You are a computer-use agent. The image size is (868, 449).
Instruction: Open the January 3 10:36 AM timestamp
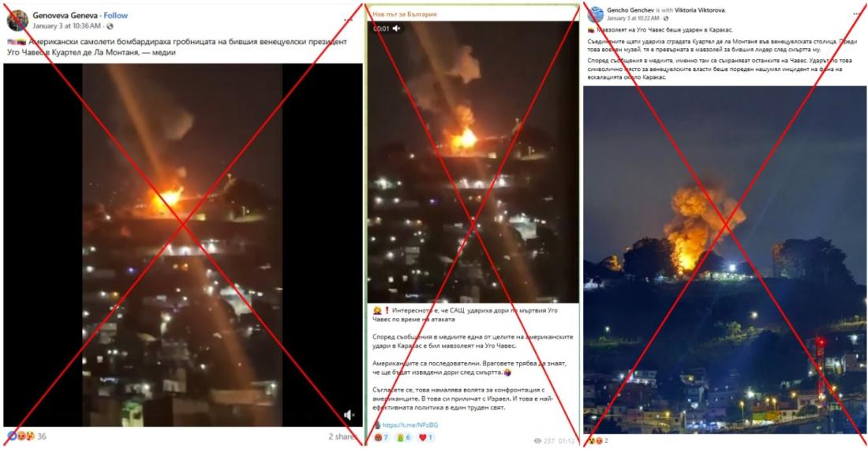point(67,25)
